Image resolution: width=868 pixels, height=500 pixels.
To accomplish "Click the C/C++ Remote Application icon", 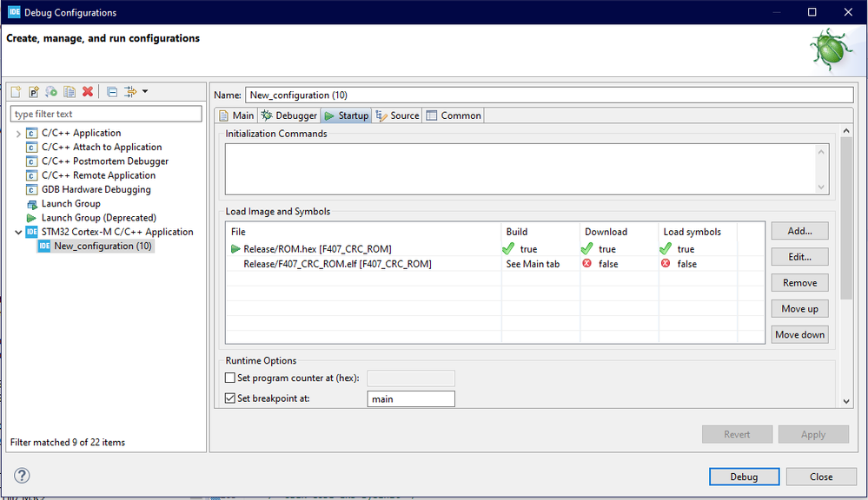I will point(31,176).
